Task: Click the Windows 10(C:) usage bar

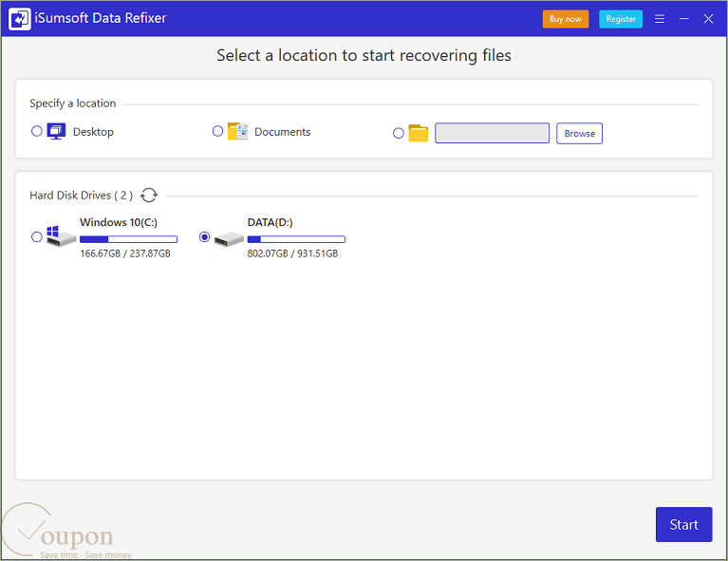Action: [x=128, y=239]
